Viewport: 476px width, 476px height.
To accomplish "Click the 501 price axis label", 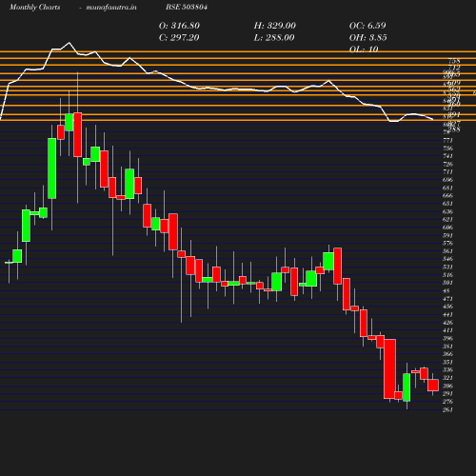I will click(x=447, y=283).
